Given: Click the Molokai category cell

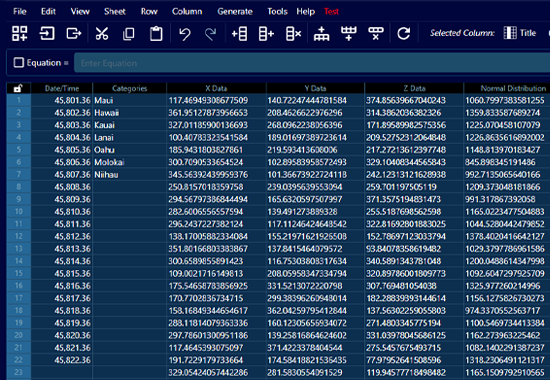Looking at the screenshot, I should pyautogui.click(x=129, y=162).
